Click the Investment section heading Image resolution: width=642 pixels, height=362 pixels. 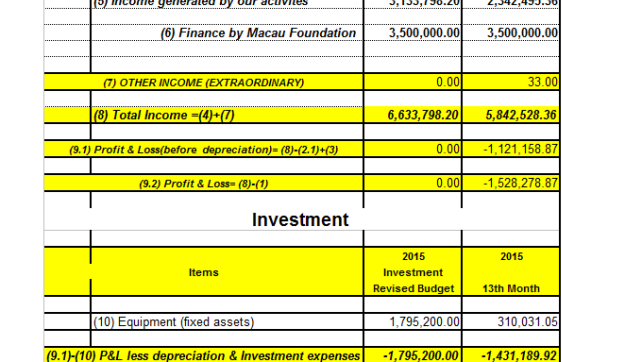(x=300, y=219)
